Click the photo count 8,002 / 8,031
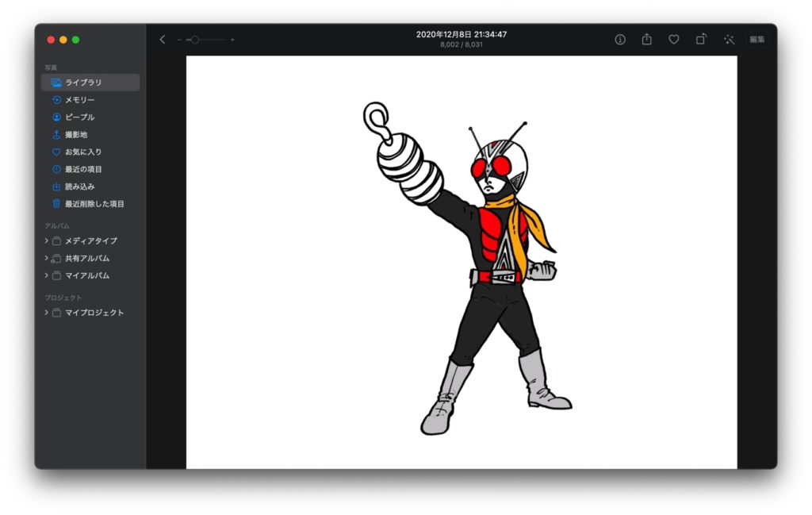The height and width of the screenshot is (515, 812). click(x=462, y=44)
